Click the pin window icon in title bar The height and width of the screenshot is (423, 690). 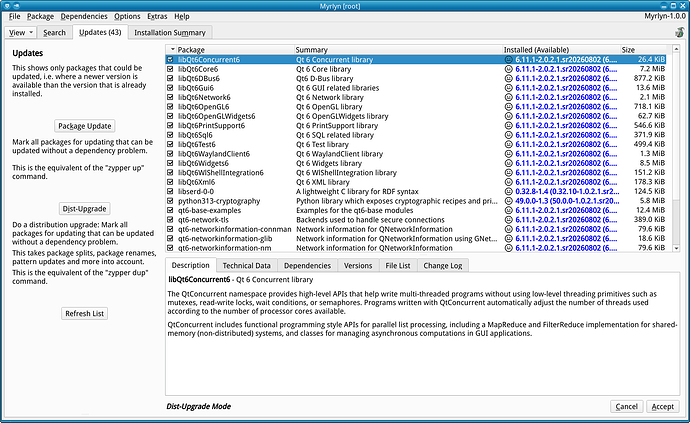pyautogui.click(x=16, y=6)
